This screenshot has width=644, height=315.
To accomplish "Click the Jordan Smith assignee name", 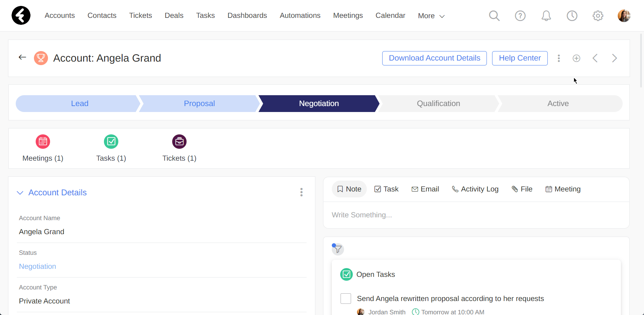I will click(387, 312).
